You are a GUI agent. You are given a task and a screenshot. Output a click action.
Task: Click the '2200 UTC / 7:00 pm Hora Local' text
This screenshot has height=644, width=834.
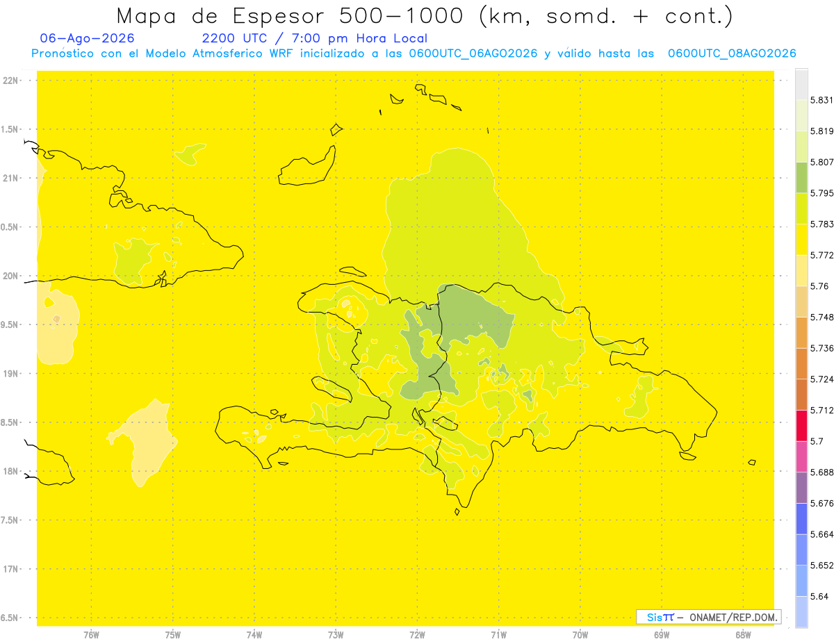click(315, 38)
